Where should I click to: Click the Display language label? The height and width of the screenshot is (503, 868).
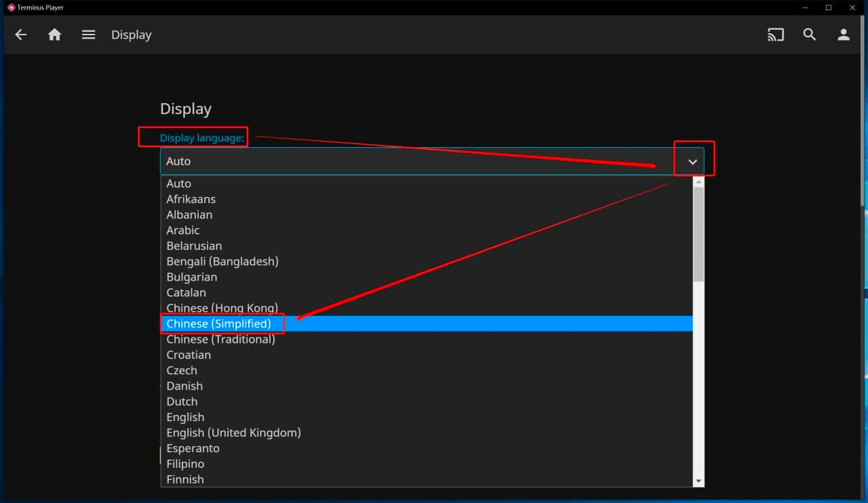pos(201,138)
